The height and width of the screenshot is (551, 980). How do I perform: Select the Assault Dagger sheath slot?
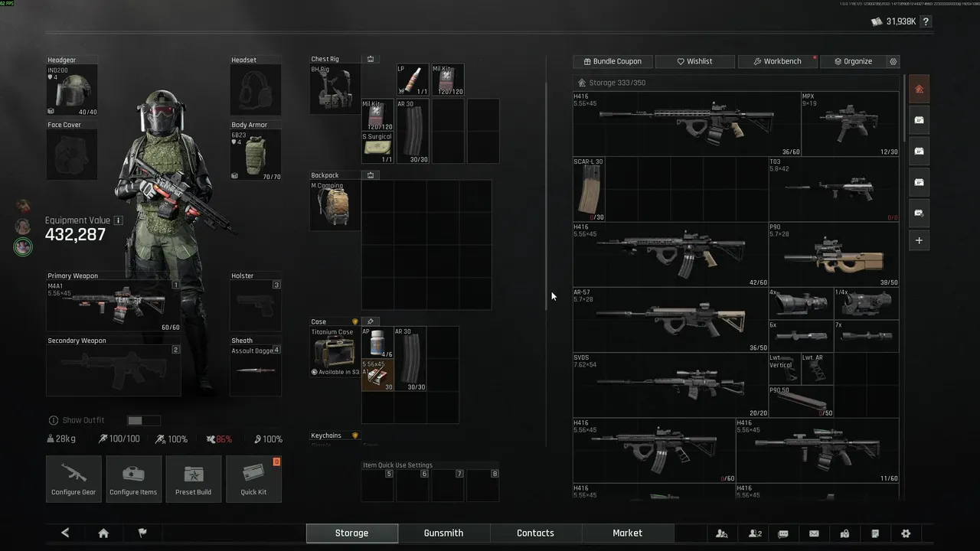(256, 370)
